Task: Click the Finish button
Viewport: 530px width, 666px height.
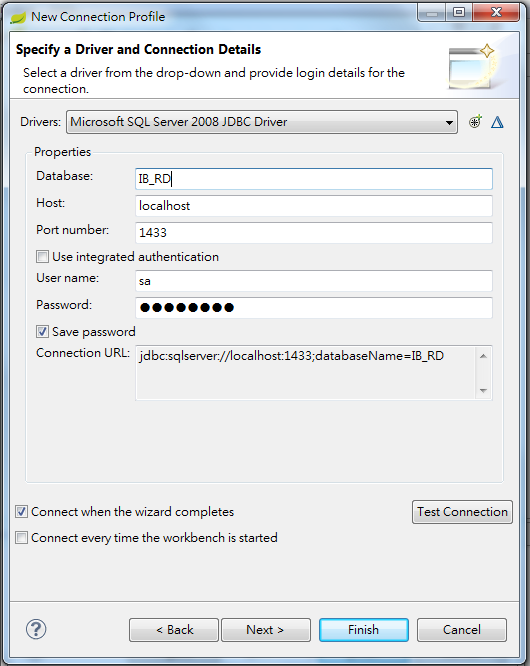Action: pos(364,629)
